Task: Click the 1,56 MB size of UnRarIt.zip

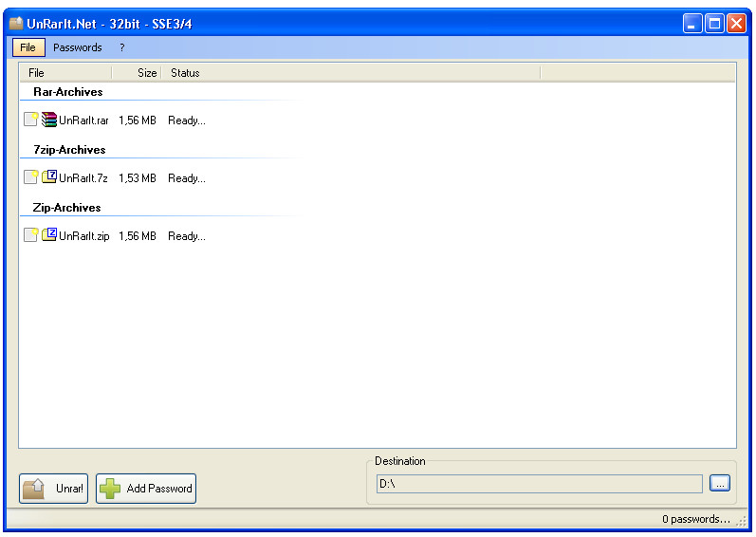Action: (x=138, y=235)
